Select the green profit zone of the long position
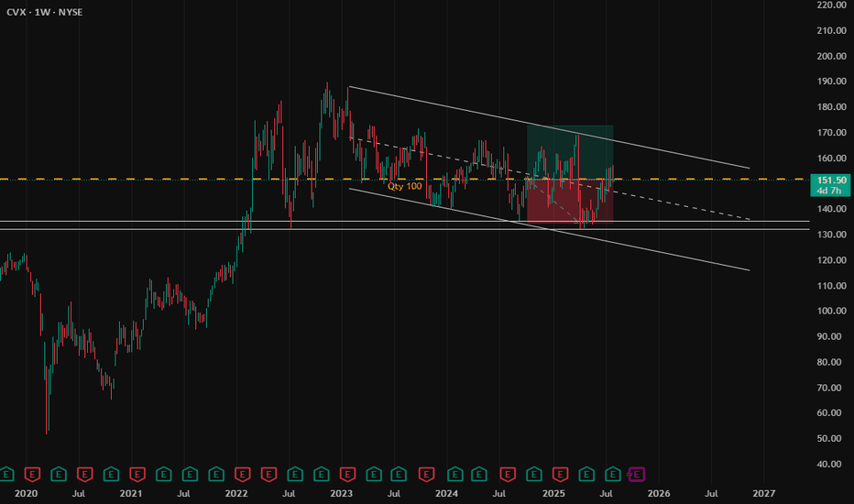 (570, 152)
